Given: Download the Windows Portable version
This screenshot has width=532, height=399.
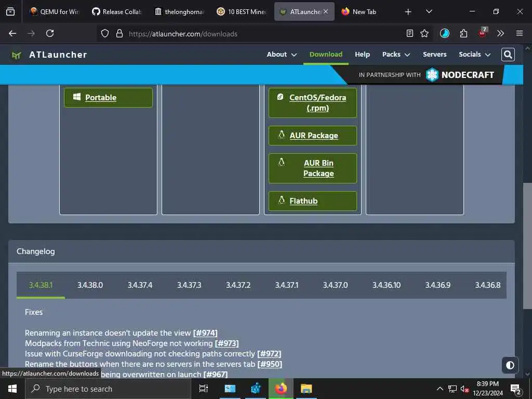Looking at the screenshot, I should (x=108, y=98).
